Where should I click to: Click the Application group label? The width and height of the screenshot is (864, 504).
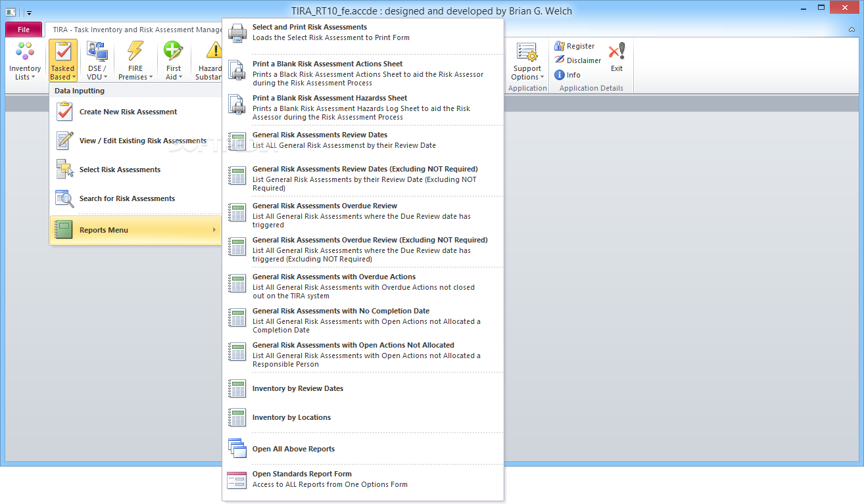pos(527,88)
